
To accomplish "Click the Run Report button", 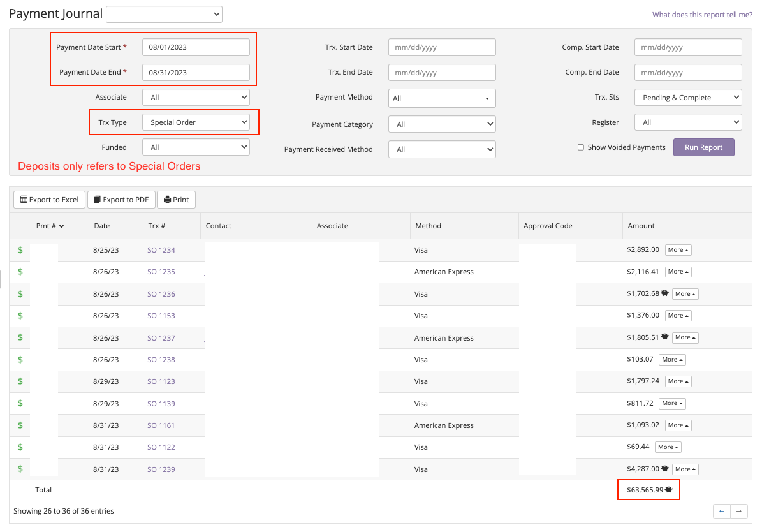I will coord(703,147).
